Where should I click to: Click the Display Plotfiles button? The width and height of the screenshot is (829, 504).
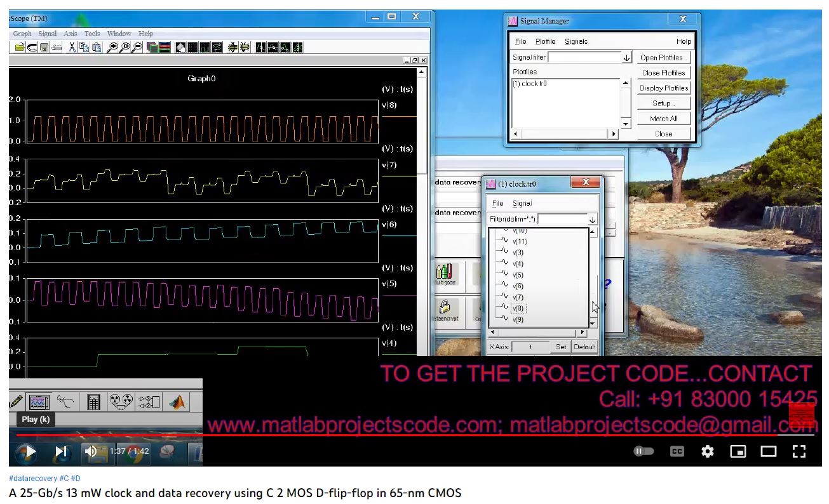[663, 88]
